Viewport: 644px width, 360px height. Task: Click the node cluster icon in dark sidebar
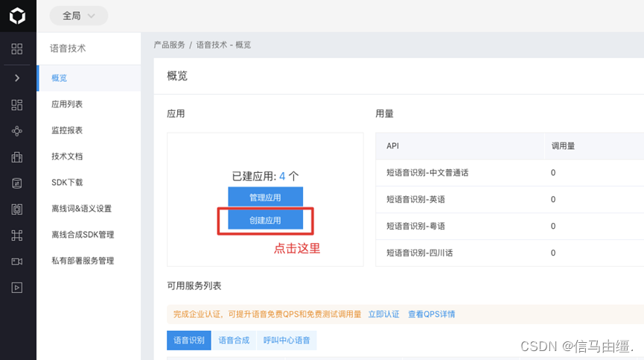[x=17, y=131]
